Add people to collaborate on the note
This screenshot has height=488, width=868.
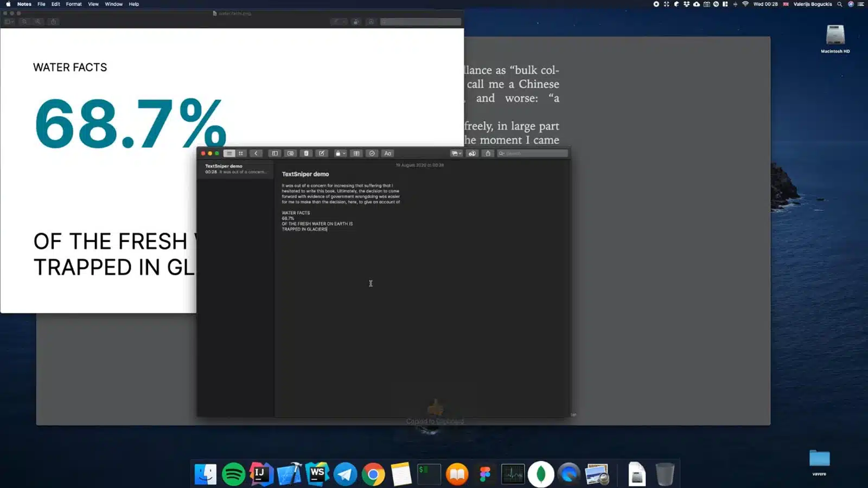(x=471, y=153)
